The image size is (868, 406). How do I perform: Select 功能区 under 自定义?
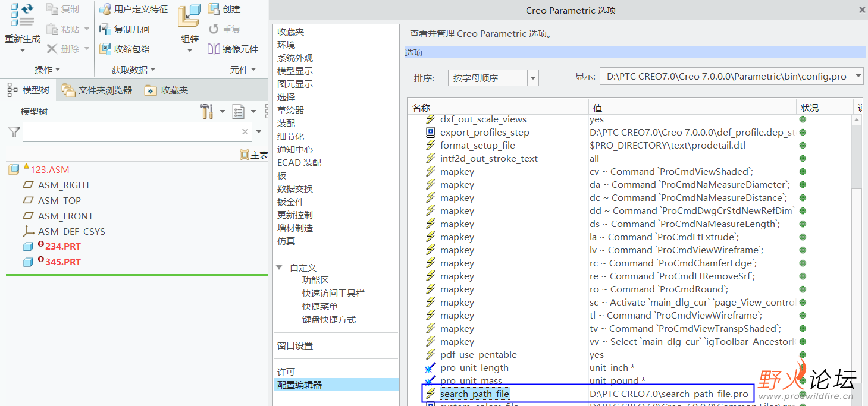[x=315, y=280]
